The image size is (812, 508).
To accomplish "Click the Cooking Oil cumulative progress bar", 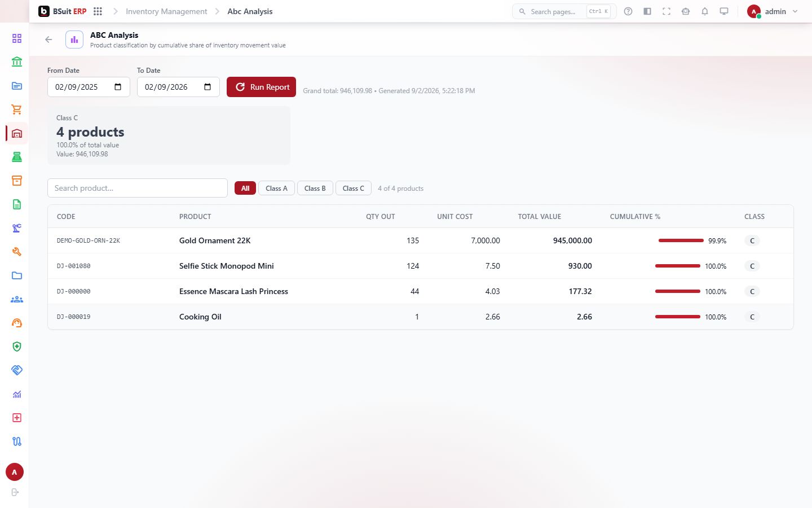I will (678, 317).
